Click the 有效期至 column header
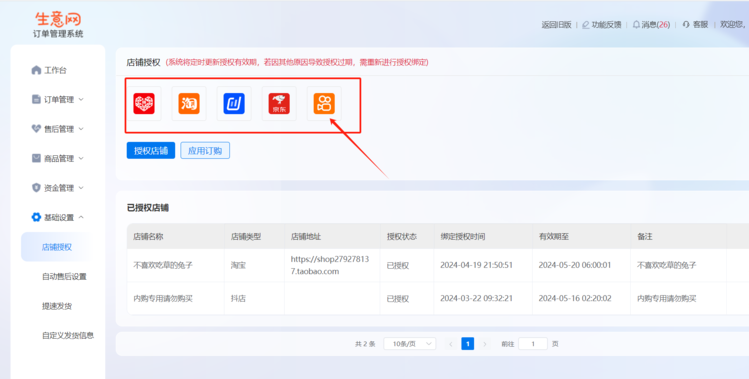749x379 pixels. click(554, 237)
